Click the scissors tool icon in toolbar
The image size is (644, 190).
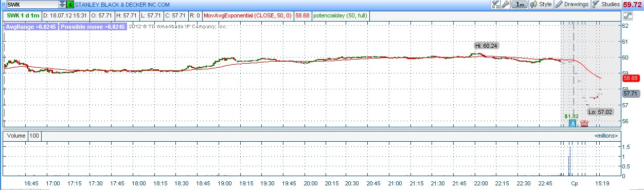coord(496,4)
